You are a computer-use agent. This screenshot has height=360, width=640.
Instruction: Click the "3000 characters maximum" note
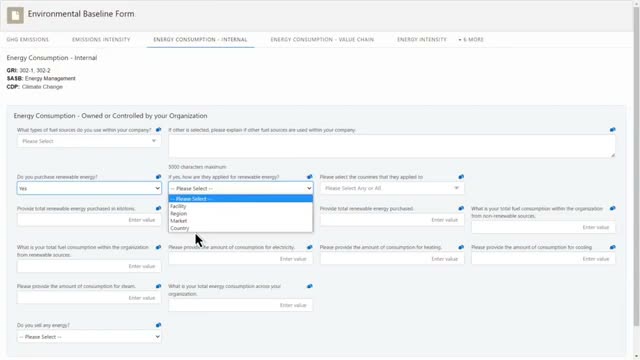pos(197,167)
